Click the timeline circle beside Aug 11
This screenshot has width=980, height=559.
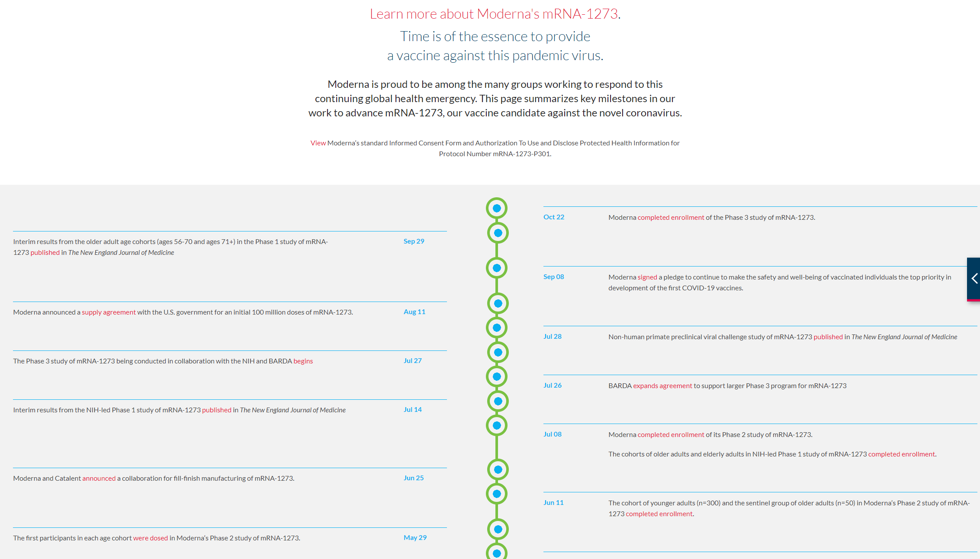(498, 304)
